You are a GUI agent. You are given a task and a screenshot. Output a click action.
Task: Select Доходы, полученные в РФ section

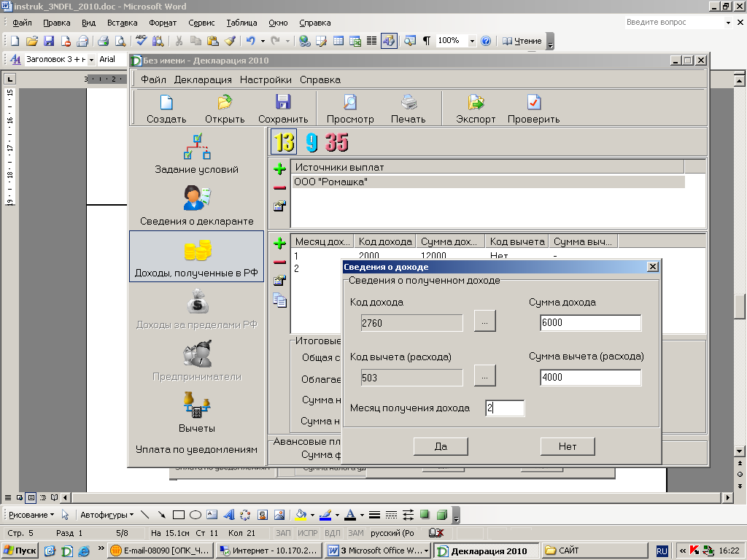[x=196, y=257]
